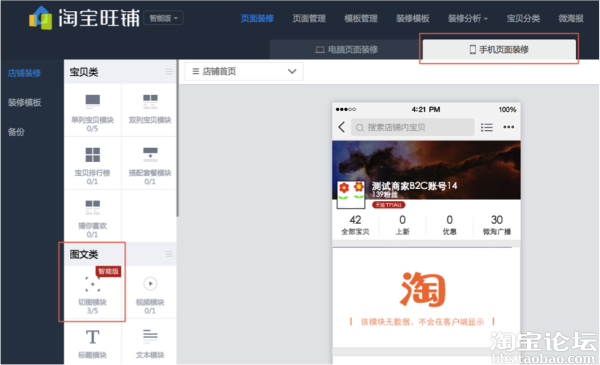Open the 模板管理 menu
The width and height of the screenshot is (600, 365).
coord(360,18)
